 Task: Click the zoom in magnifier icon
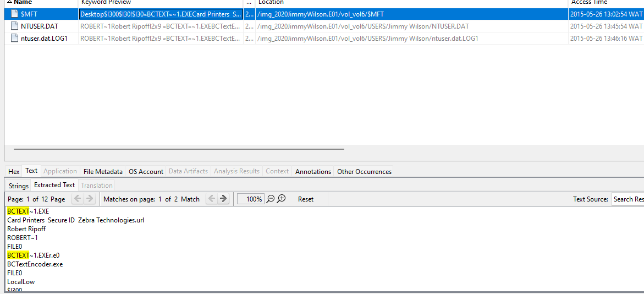tap(282, 199)
